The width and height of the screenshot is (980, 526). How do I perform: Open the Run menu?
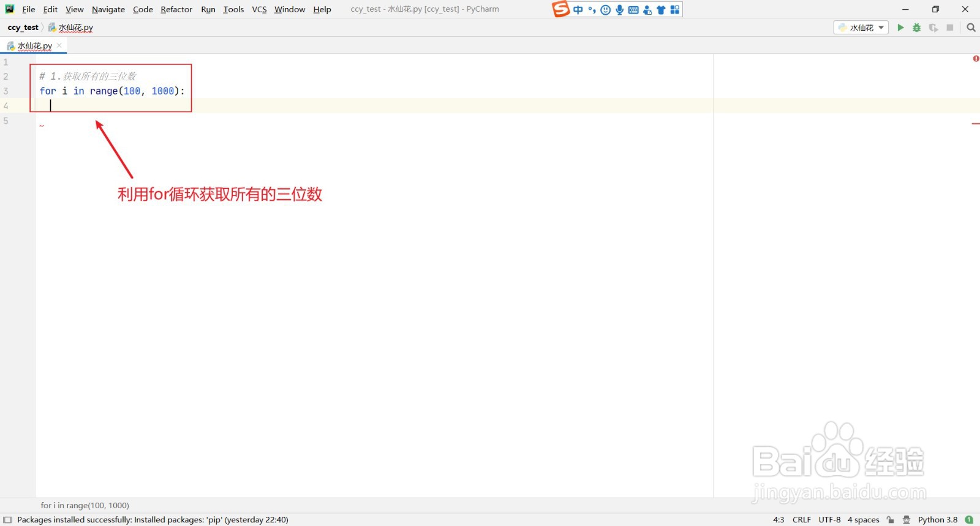tap(208, 9)
